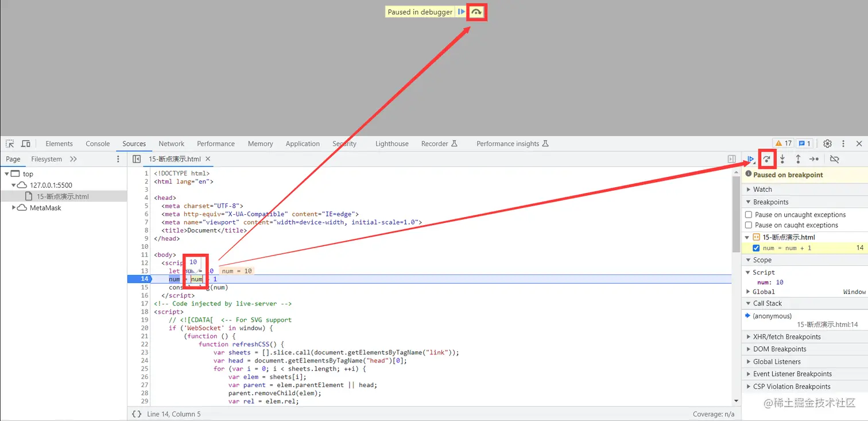
Task: Close the 15-断点演示.html editor tab
Action: 208,159
